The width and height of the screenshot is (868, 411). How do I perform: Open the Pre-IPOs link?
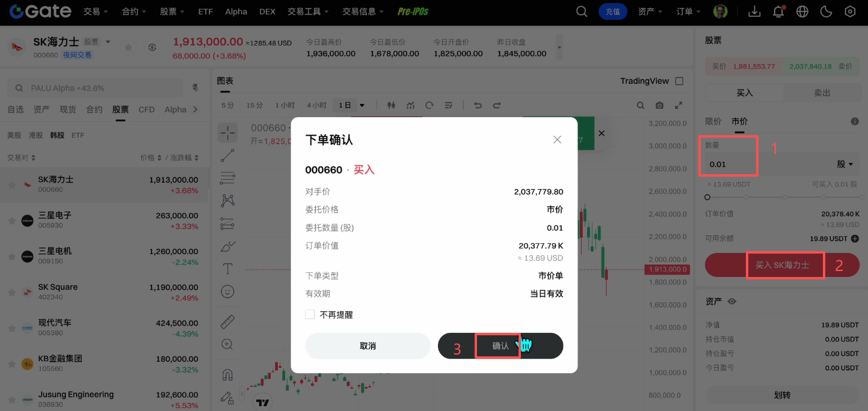[413, 11]
